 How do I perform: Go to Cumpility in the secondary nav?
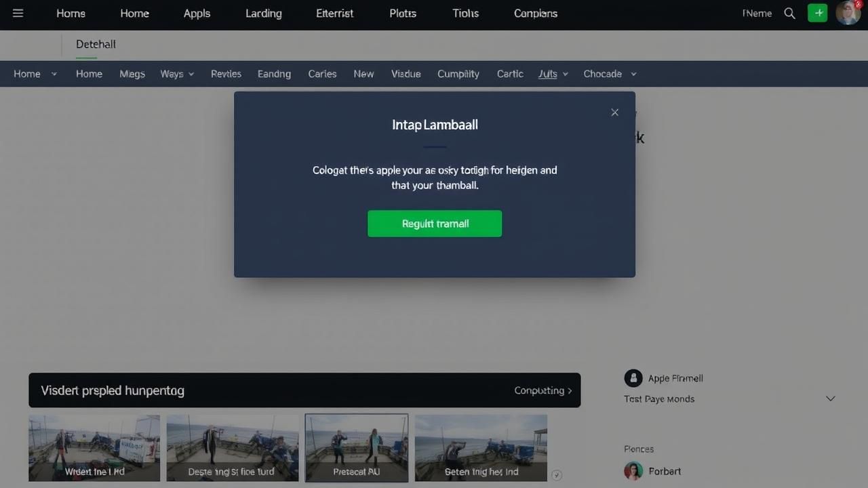[458, 74]
